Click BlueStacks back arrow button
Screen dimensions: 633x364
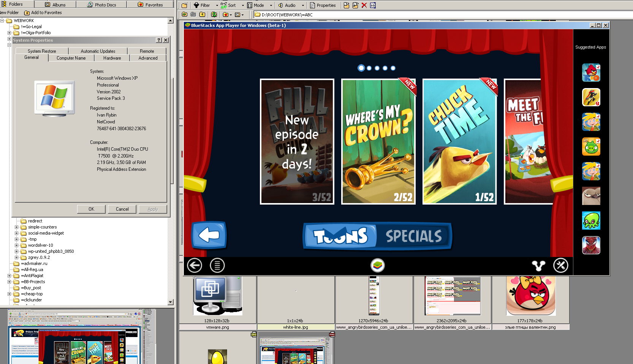coord(195,265)
